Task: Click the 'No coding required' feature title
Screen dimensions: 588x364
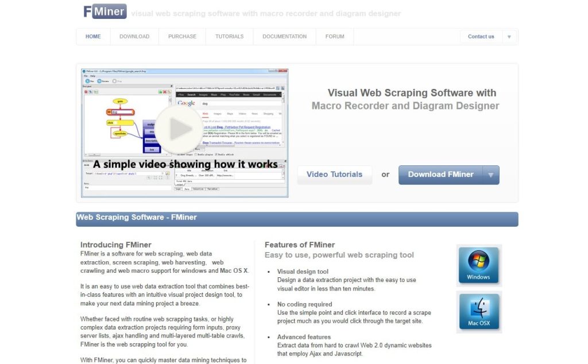Action: [x=304, y=304]
